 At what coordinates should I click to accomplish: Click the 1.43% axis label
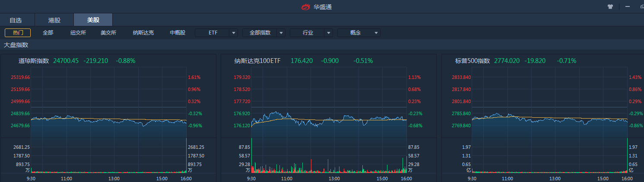(635, 78)
